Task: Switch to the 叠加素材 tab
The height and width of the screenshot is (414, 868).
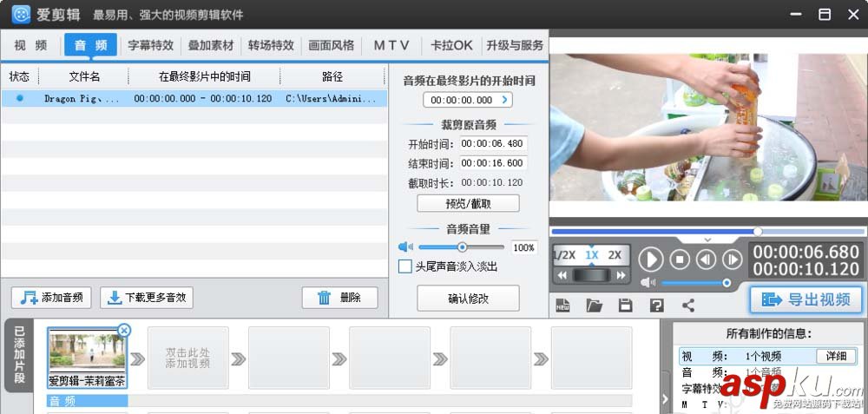Action: [x=211, y=45]
